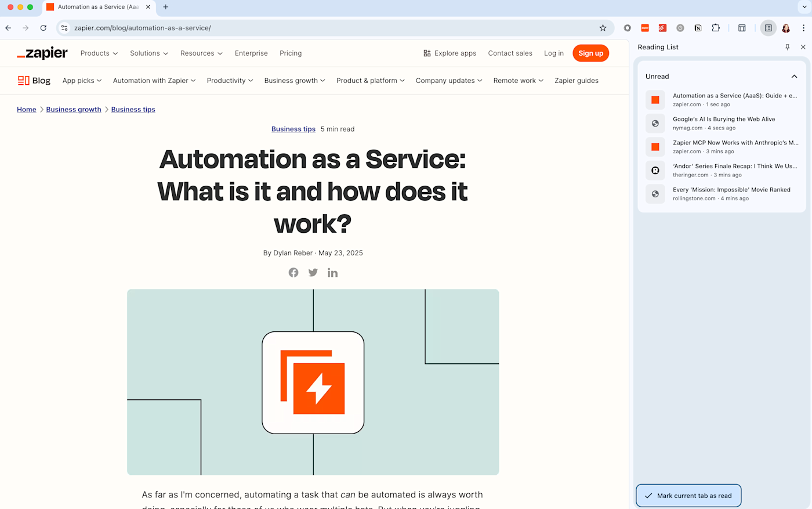This screenshot has height=509, width=812.
Task: Share article on LinkedIn icon
Action: 332,273
